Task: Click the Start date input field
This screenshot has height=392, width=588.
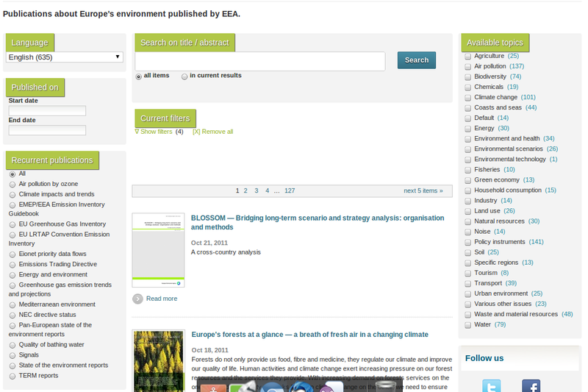Action: (x=47, y=111)
